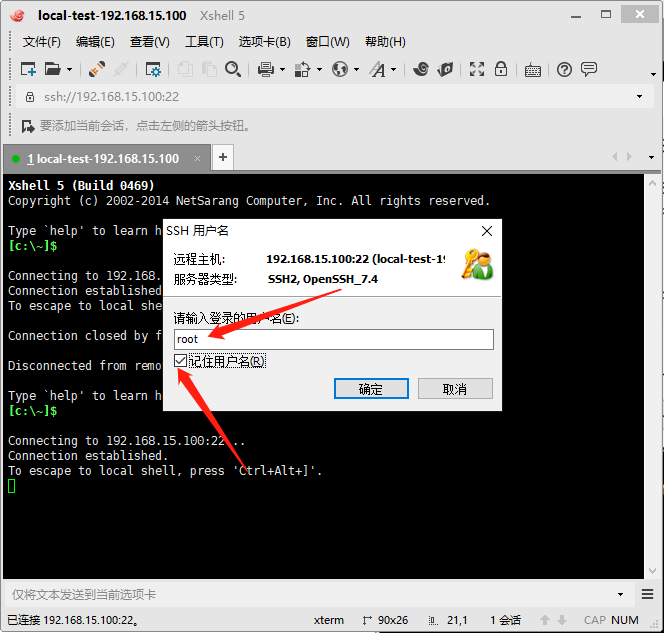Close the SSH 用户名 dialog

tap(487, 231)
